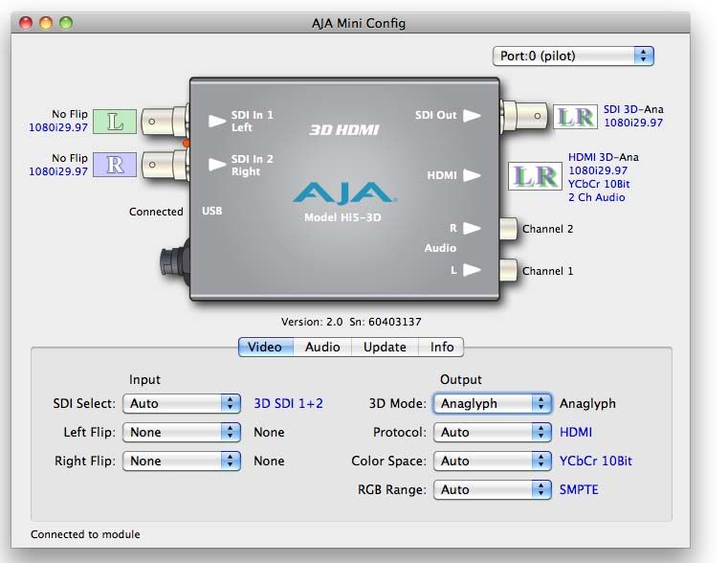The image size is (728, 563).
Task: Click the SDI output '1080i29.97' format text
Action: [633, 123]
